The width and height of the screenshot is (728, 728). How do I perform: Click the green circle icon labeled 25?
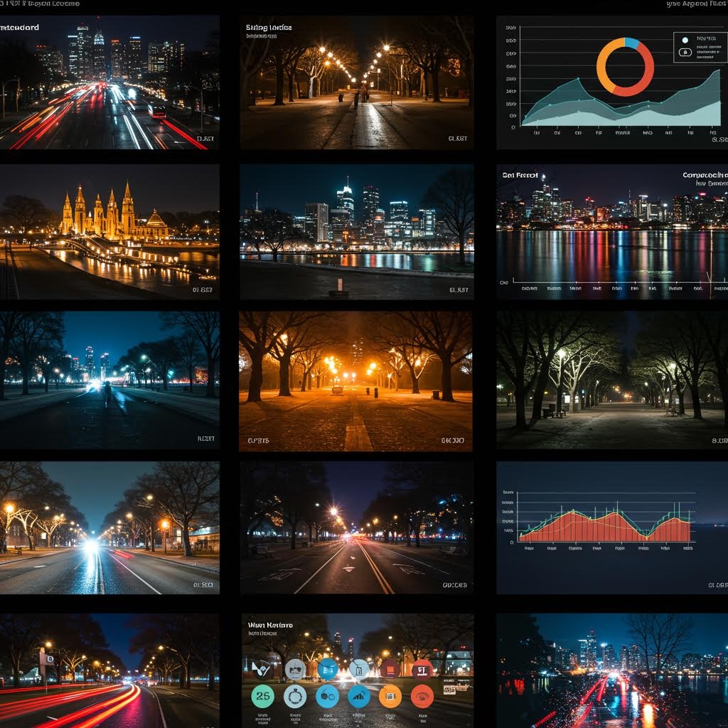tap(262, 695)
